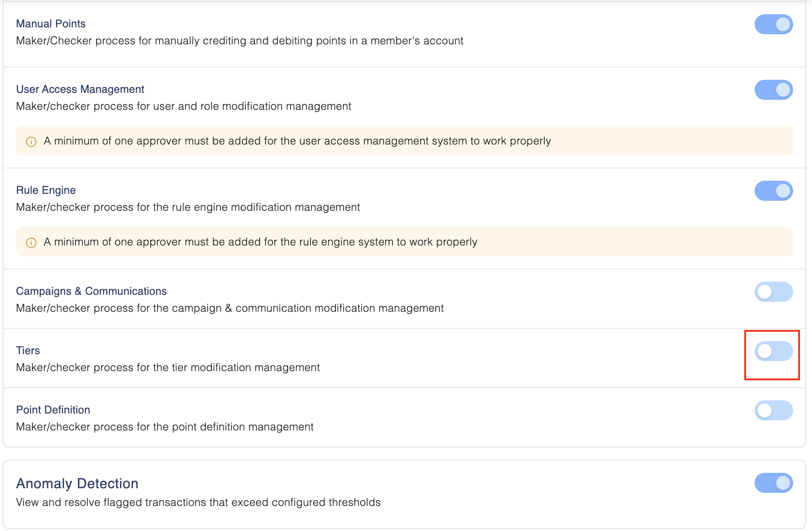Turn off User Access Management toggle
This screenshot has height=531, width=812.
pyautogui.click(x=773, y=90)
